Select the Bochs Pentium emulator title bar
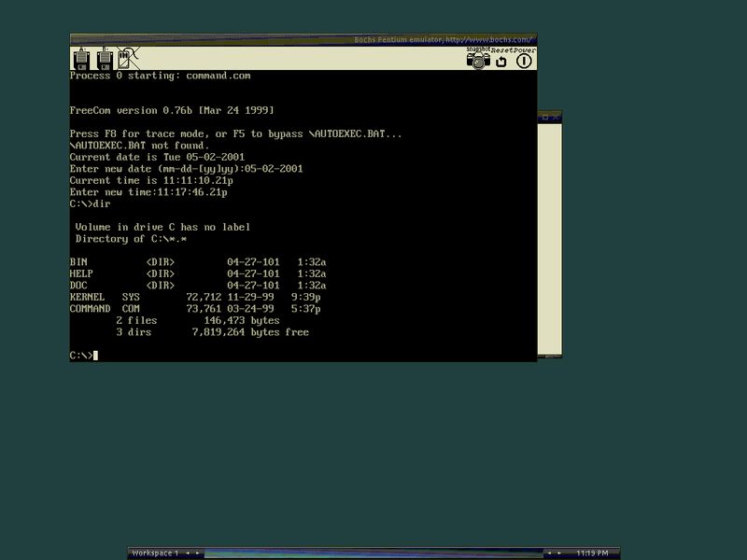The width and height of the screenshot is (747, 560). tap(303, 39)
